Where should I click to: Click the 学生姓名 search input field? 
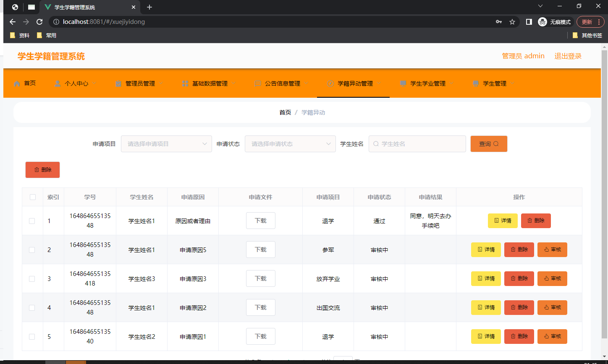tap(417, 144)
